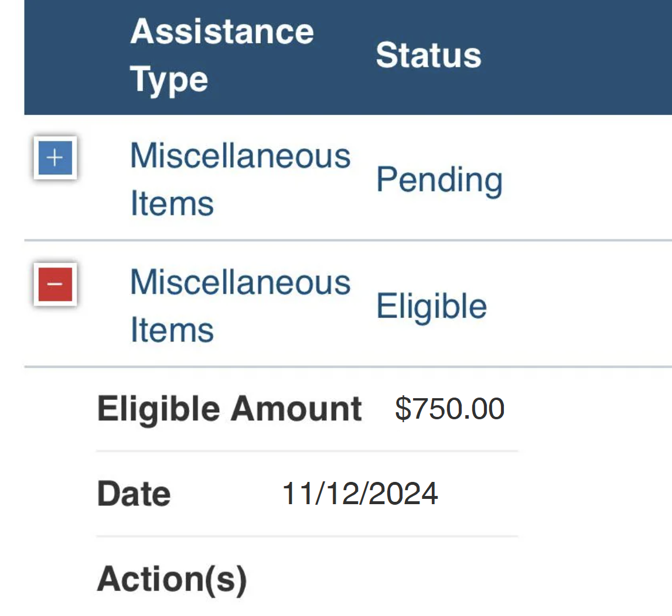Click the Pending status value
The image size is (672, 616).
(x=439, y=180)
